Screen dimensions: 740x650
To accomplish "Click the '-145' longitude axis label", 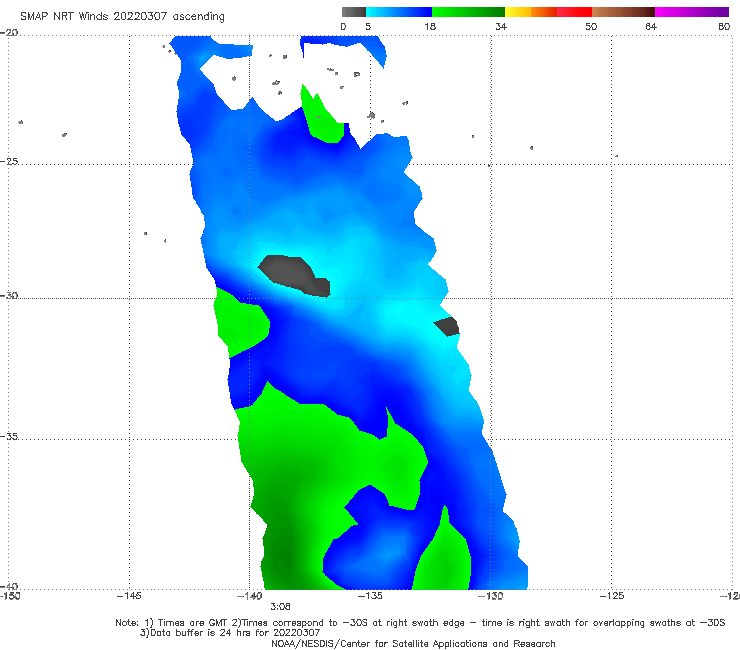I will point(129,596).
